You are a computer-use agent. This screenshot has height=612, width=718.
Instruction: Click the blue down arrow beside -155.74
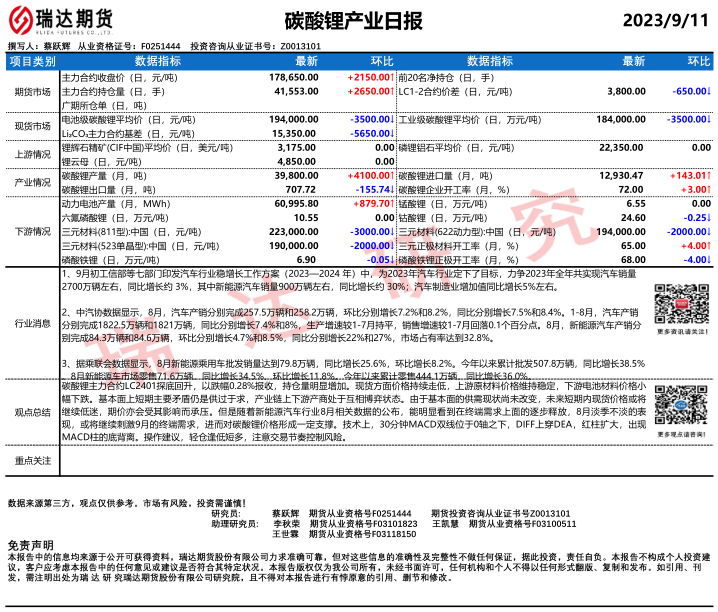tap(393, 188)
